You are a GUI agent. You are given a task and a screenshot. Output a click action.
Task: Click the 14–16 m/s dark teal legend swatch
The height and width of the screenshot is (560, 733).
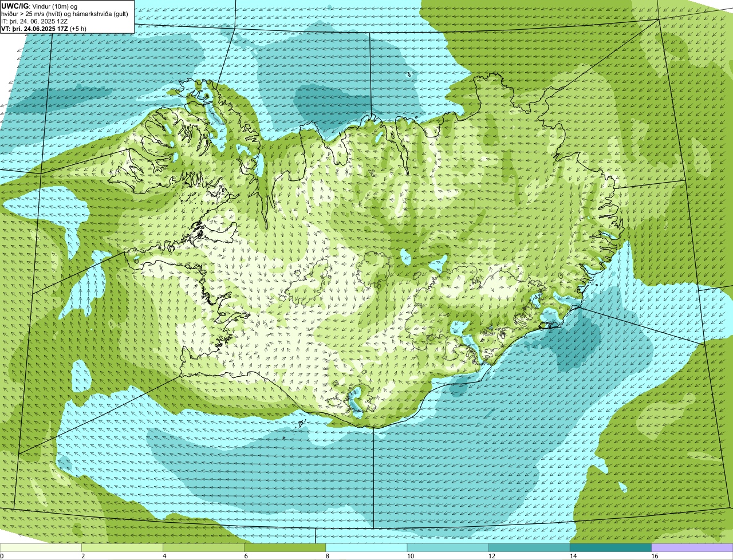coord(610,547)
